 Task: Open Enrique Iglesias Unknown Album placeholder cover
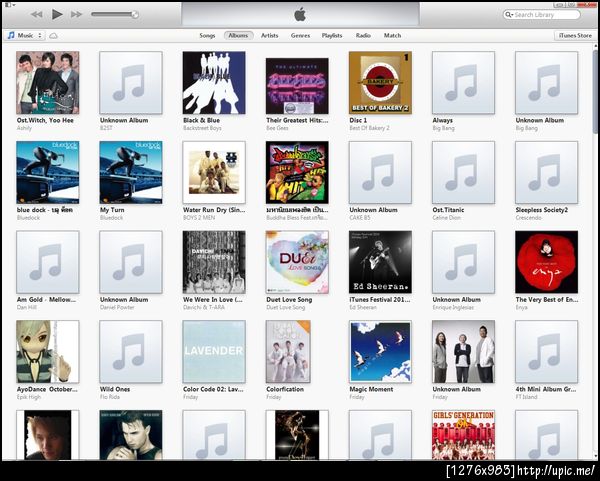(x=463, y=262)
